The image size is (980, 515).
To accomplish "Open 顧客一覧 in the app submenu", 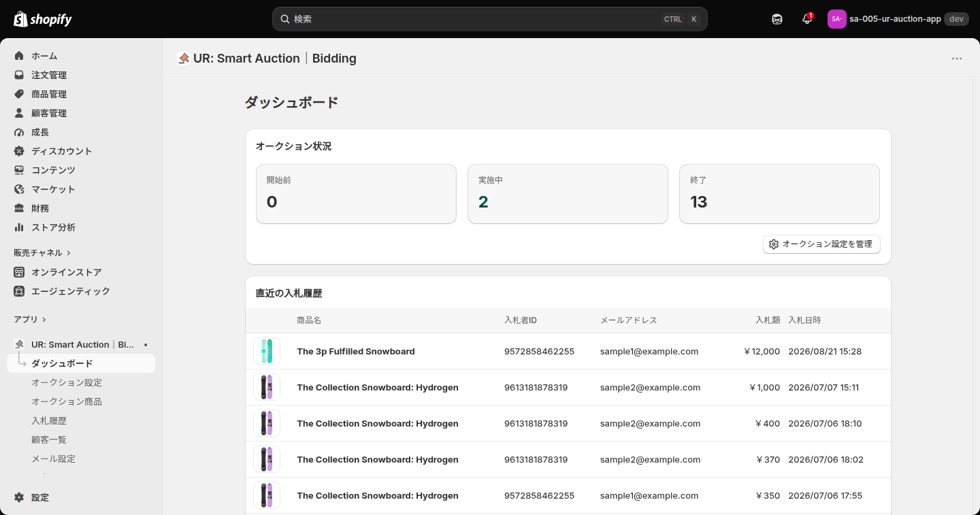I will click(x=49, y=439).
